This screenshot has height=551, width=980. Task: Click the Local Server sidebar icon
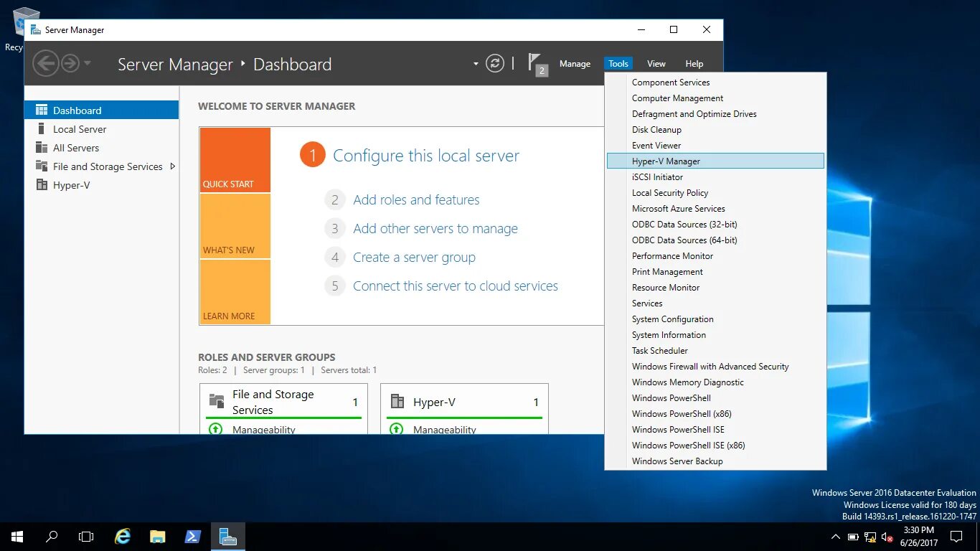[41, 129]
